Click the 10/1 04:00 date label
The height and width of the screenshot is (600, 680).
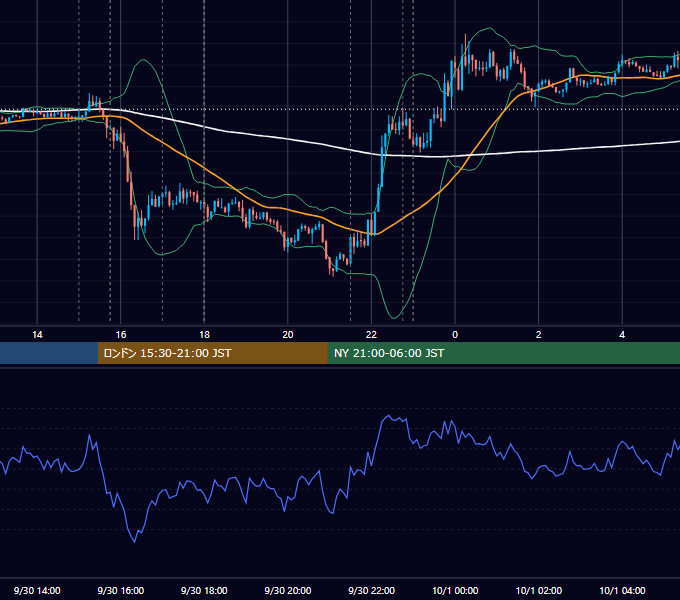click(x=622, y=590)
